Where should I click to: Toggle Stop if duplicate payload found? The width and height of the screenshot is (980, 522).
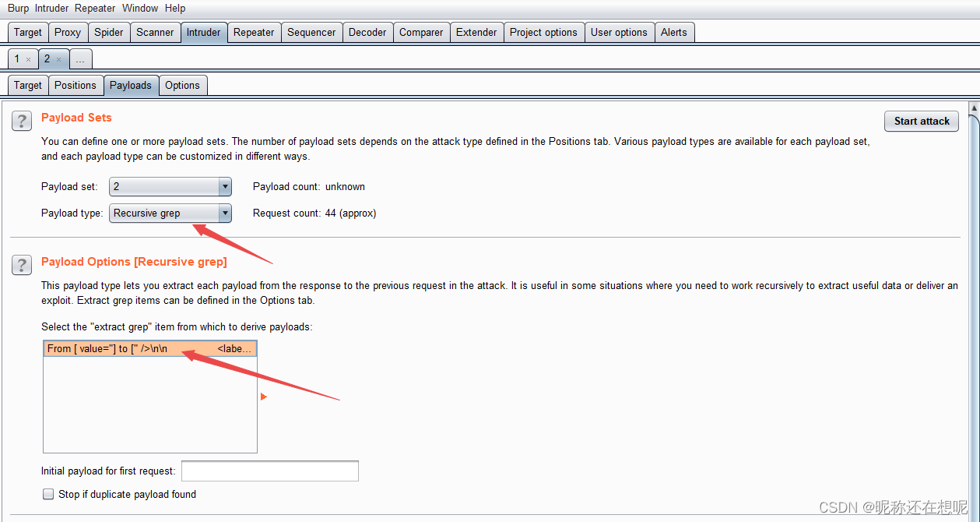48,494
